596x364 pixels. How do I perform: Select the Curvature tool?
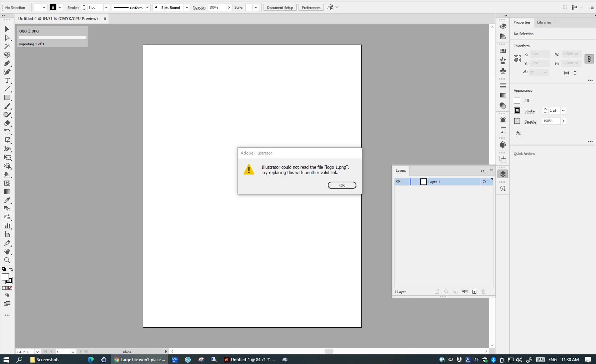coord(7,72)
